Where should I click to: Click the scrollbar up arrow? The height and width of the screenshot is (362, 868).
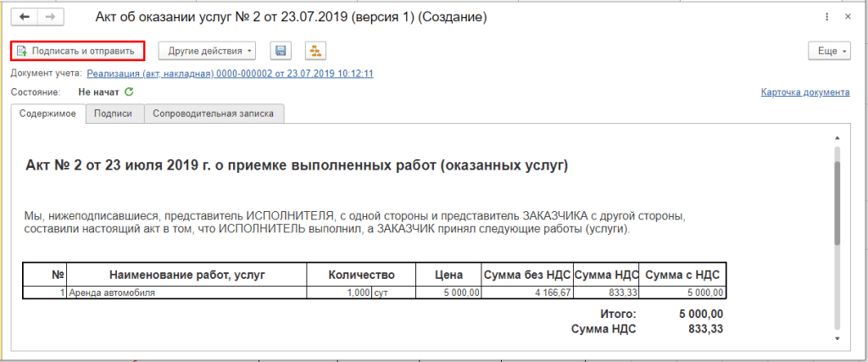[837, 139]
